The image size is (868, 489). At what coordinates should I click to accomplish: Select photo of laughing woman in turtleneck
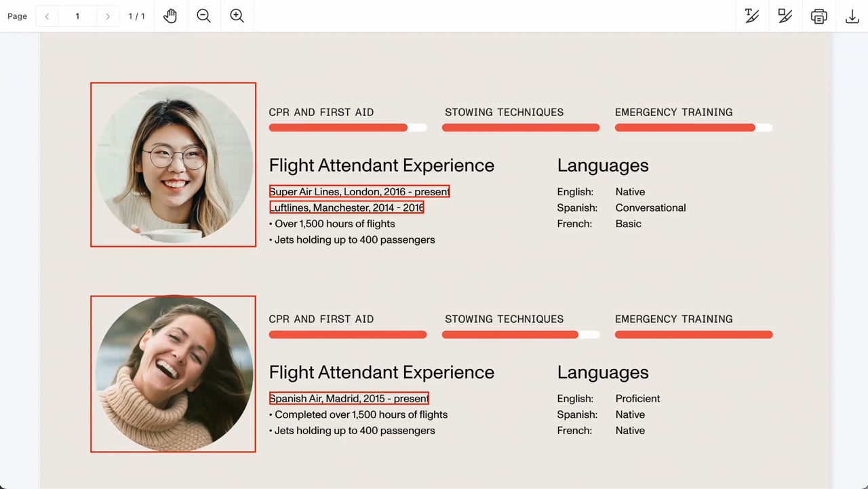(x=173, y=374)
